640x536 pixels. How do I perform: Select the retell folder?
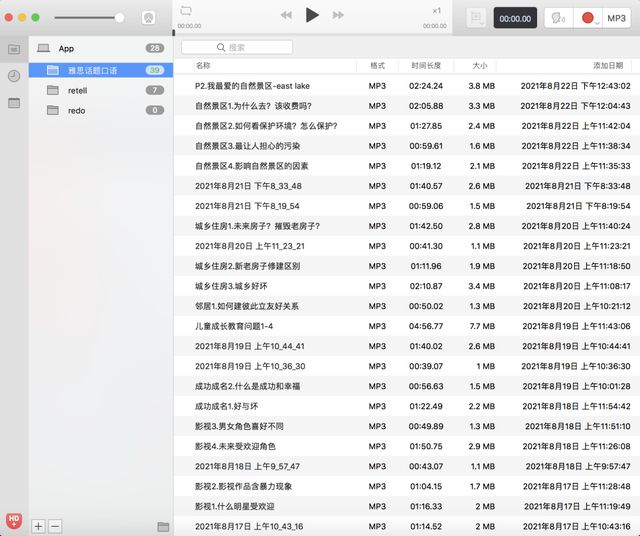click(x=101, y=90)
